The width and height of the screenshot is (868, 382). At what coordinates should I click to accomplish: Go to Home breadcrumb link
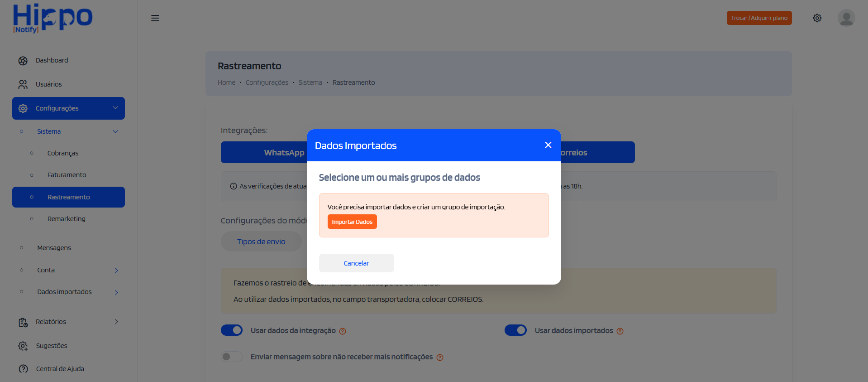226,82
